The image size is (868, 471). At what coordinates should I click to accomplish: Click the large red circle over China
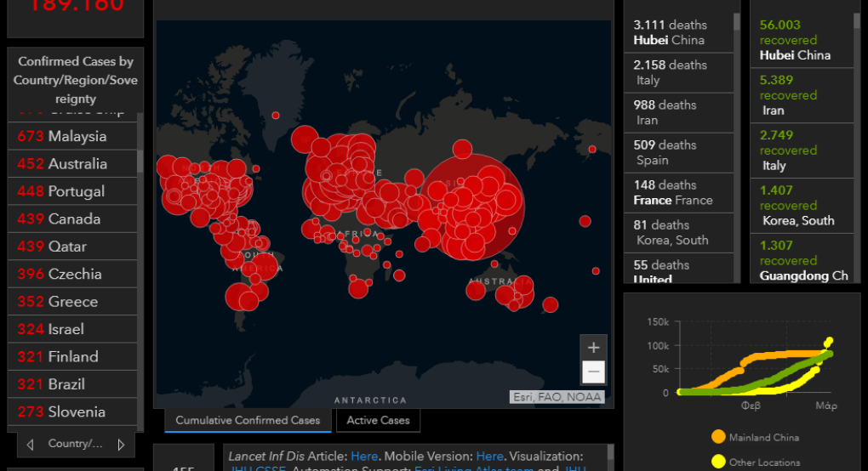[x=472, y=204]
